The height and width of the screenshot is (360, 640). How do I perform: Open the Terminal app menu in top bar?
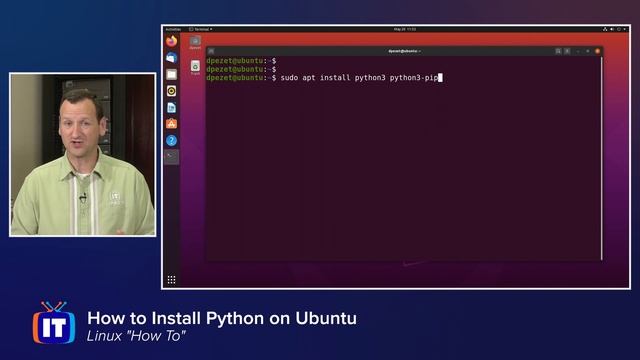click(x=200, y=29)
